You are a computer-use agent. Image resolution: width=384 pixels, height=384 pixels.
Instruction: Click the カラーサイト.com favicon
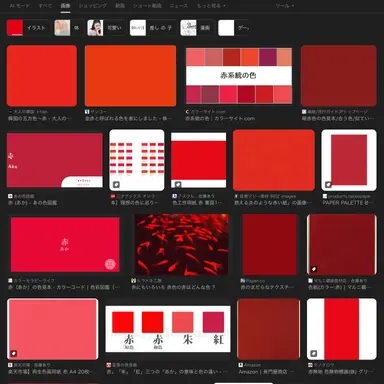[x=187, y=112]
